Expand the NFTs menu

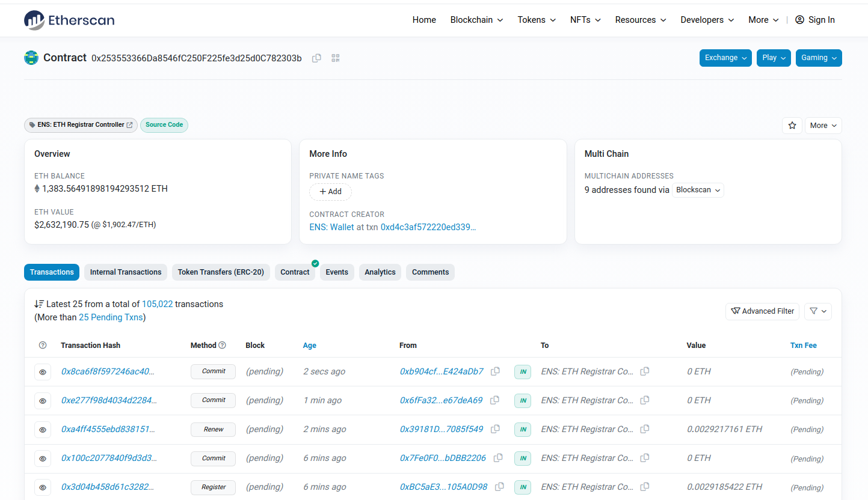585,20
